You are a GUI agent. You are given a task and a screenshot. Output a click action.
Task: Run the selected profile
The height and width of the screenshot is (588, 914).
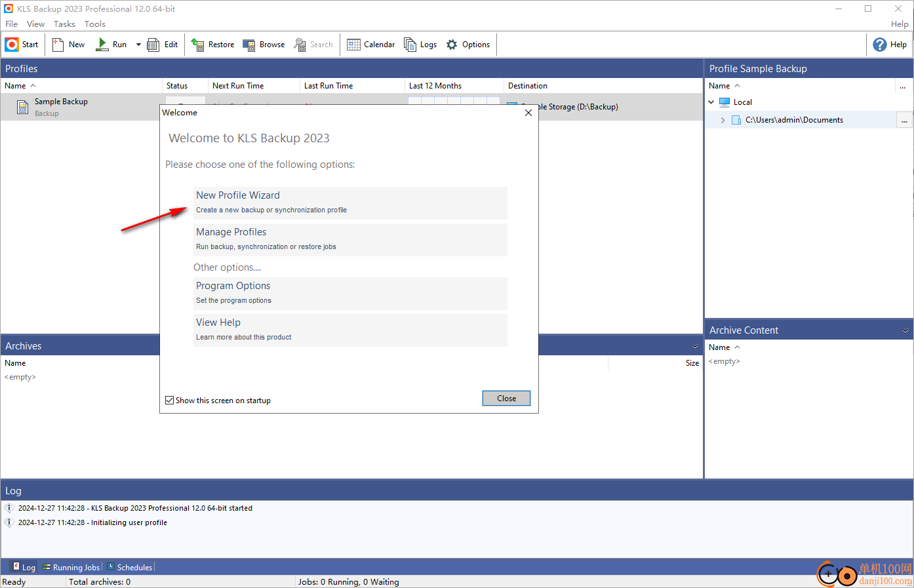pos(111,45)
